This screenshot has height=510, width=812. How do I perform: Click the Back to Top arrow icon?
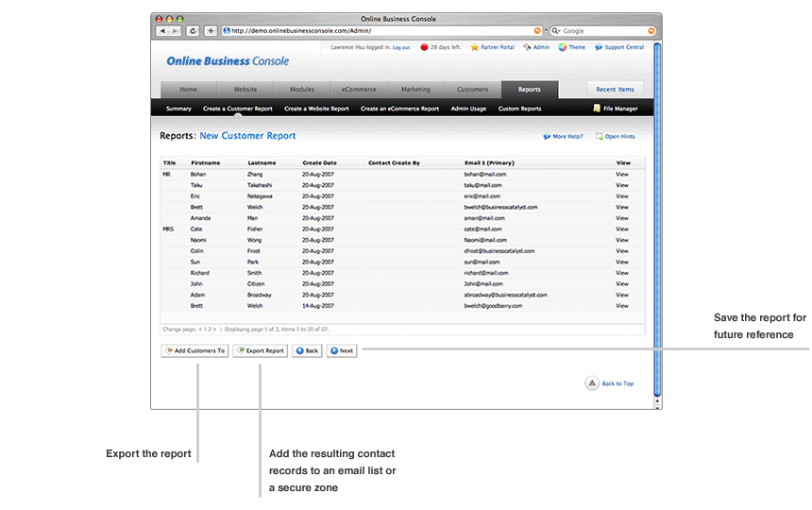click(x=591, y=383)
